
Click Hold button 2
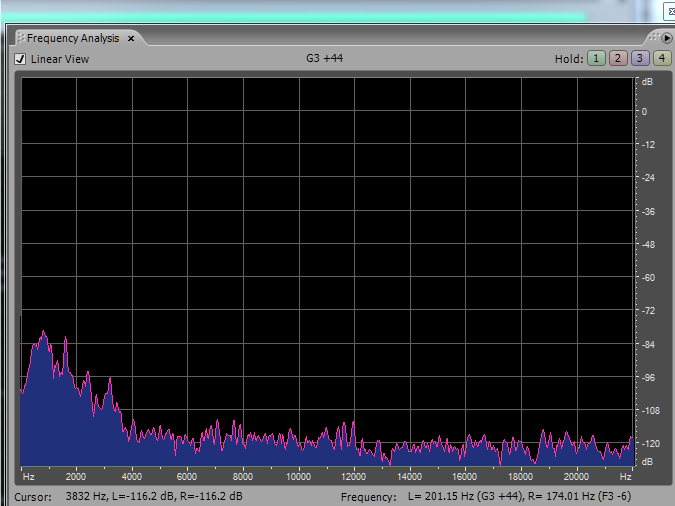617,59
